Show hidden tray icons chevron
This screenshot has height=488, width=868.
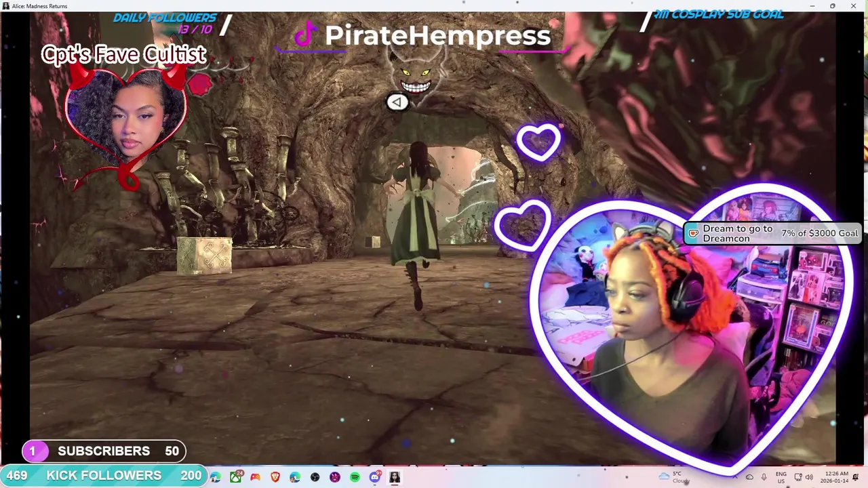[735, 477]
